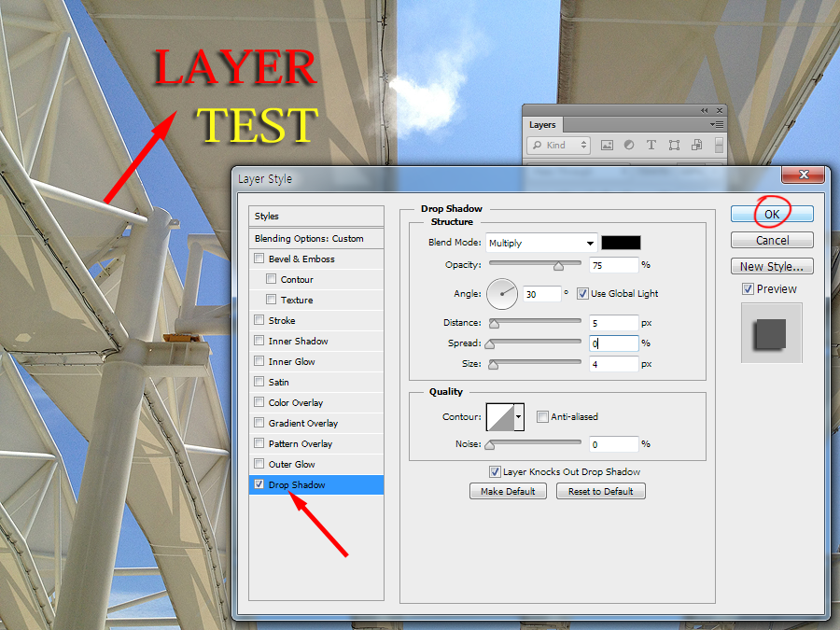Screen dimensions: 840x630
Task: Select the Inner Shadow style row
Action: 316,341
